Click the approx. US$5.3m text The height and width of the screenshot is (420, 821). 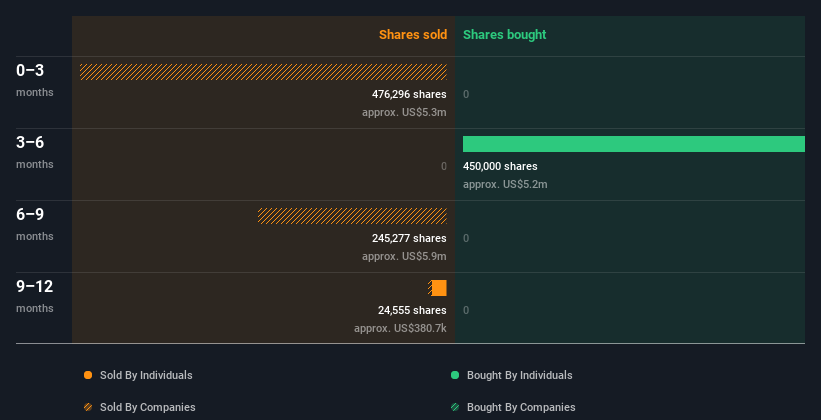404,112
